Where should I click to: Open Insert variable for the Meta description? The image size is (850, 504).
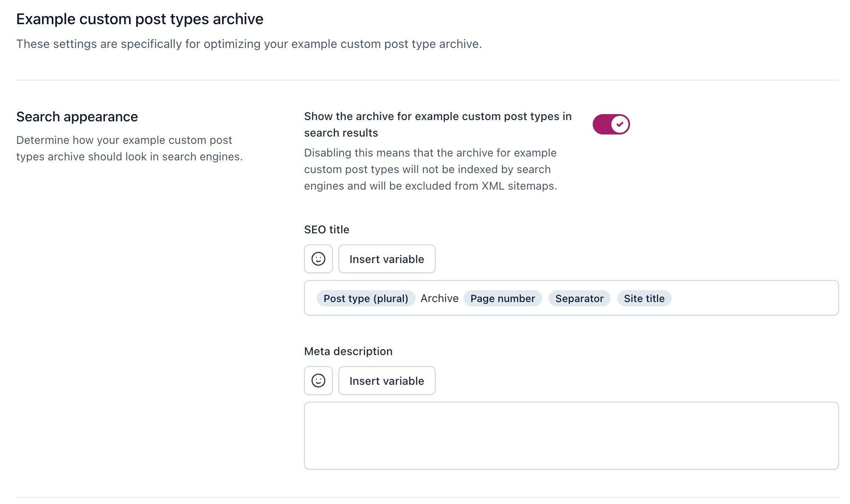tap(386, 380)
